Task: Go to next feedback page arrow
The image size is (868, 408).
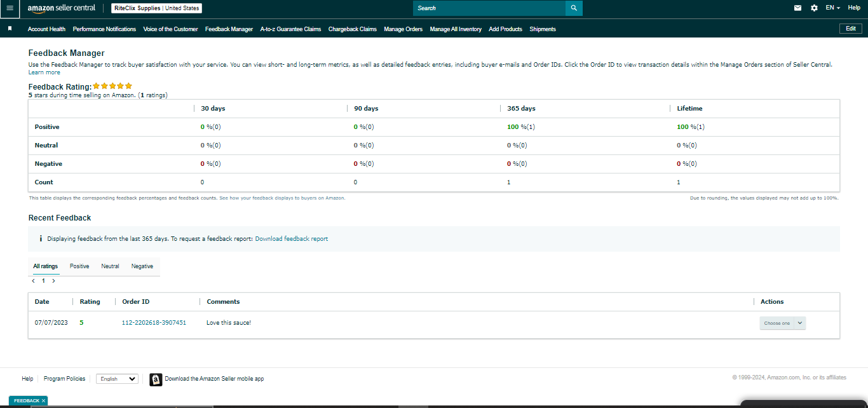Action: (53, 280)
